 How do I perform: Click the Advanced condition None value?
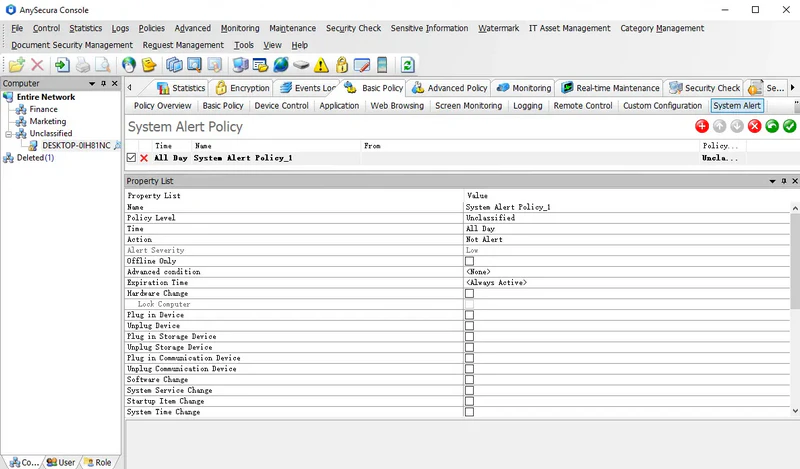tap(478, 271)
